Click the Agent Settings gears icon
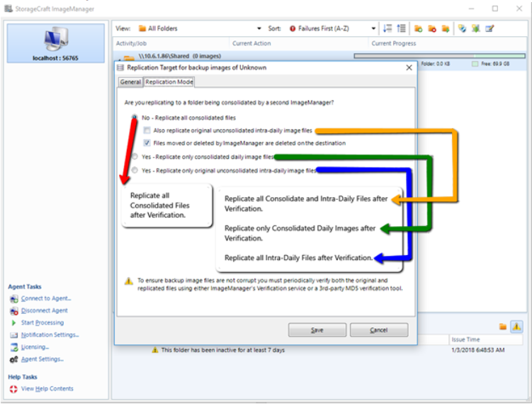 14,359
